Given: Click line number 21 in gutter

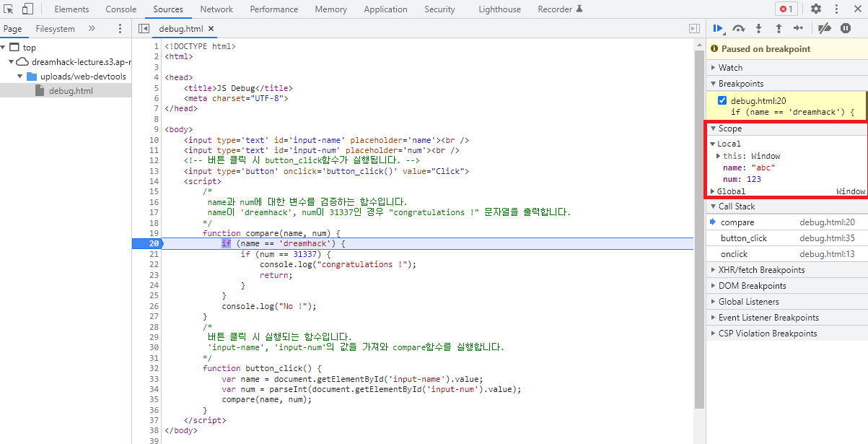Looking at the screenshot, I should tap(154, 254).
